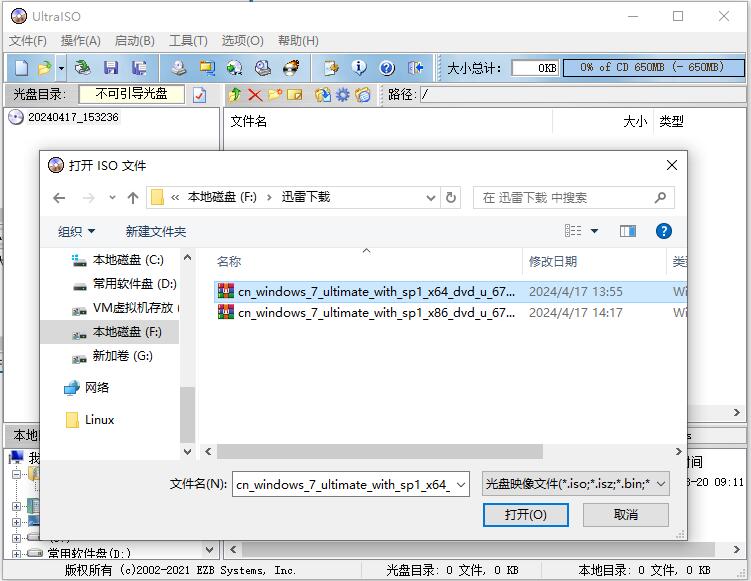The width and height of the screenshot is (751, 581).
Task: Click the 在 迅雷下载 中搜索 search box
Action: tap(573, 198)
